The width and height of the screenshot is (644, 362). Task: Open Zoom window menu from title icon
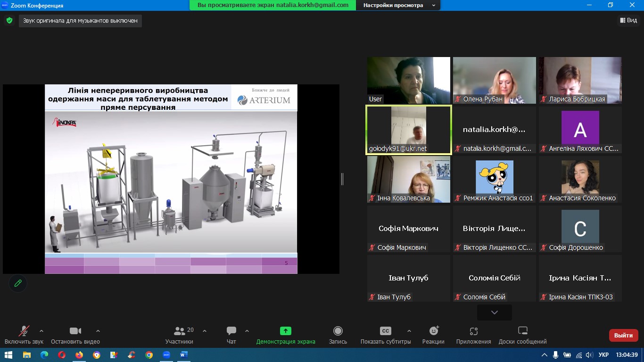point(5,5)
